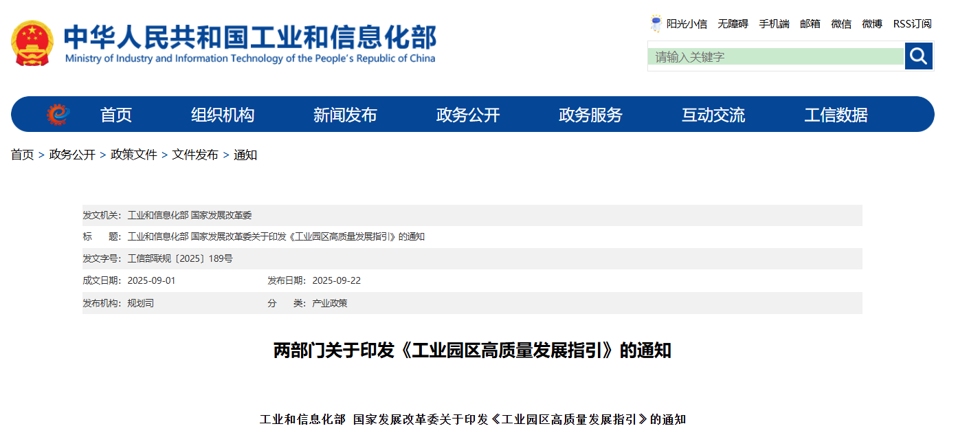
Task: Click the 邮箱 link at top
Action: tap(810, 24)
